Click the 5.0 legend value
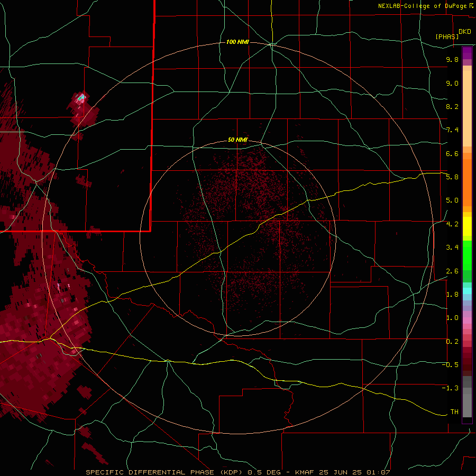The width and height of the screenshot is (476, 476). [x=452, y=200]
